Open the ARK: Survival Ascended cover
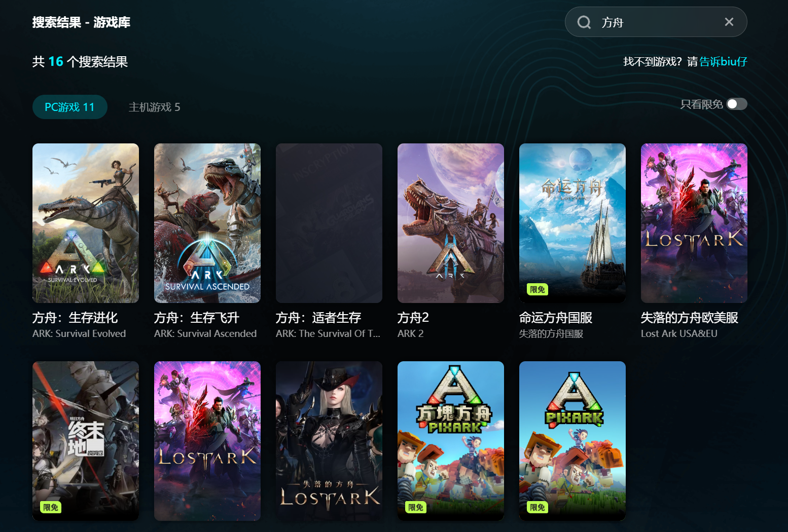The width and height of the screenshot is (788, 532). 207,223
